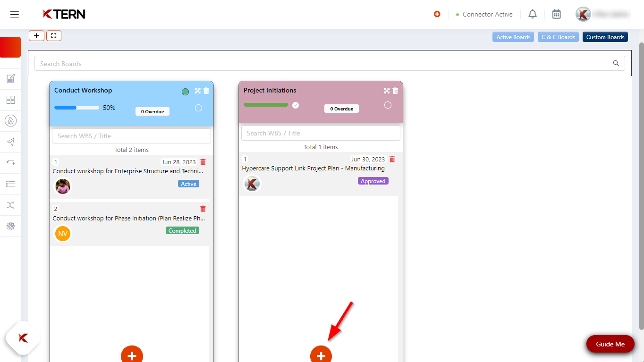Open the send/paper plane tool in the sidebar
The height and width of the screenshot is (362, 644).
(10, 142)
